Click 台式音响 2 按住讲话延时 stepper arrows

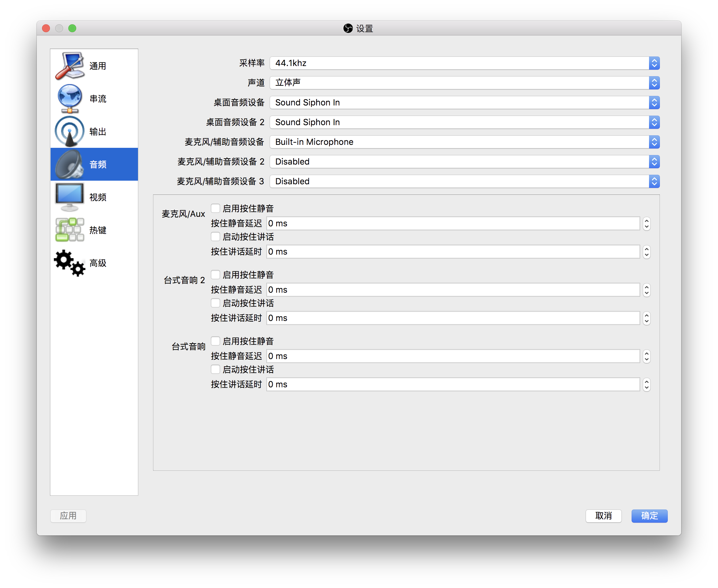point(646,318)
